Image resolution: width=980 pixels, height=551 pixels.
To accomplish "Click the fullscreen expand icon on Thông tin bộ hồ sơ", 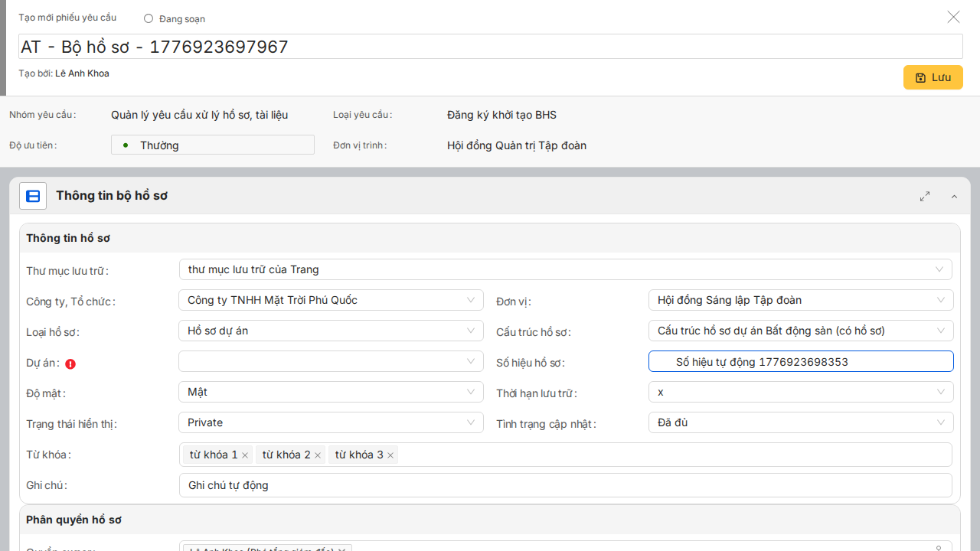I will (x=925, y=196).
